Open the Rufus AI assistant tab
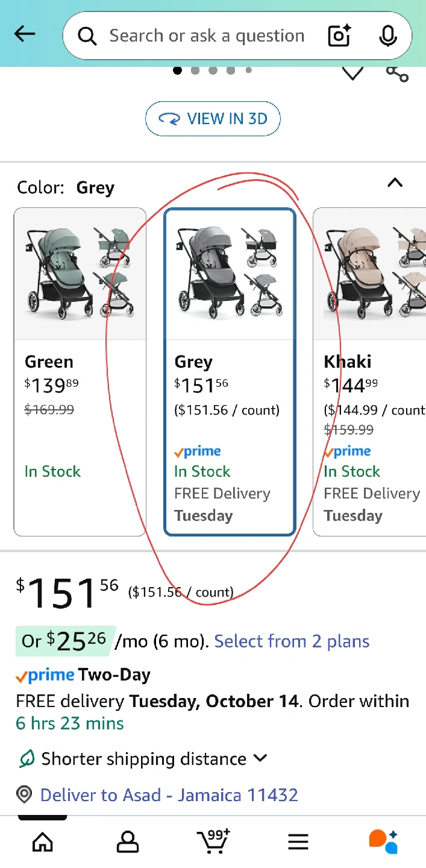 [x=383, y=841]
